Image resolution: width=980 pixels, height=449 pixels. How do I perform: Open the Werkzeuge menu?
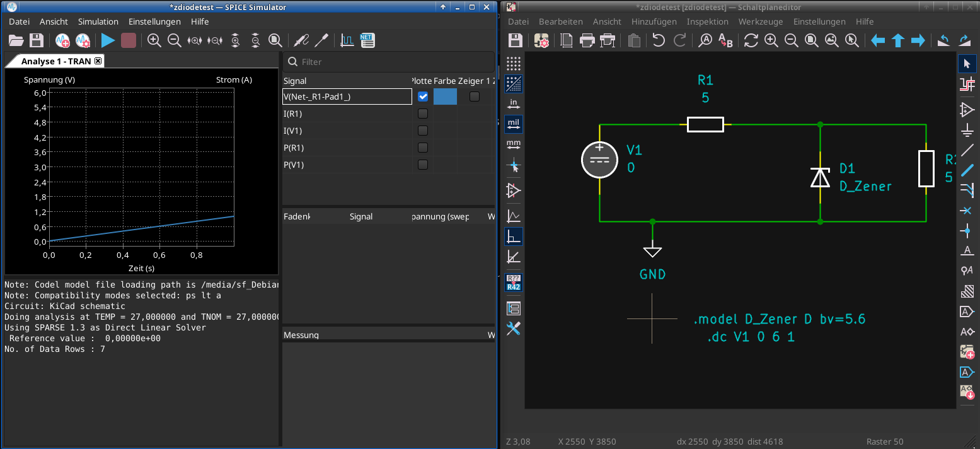[760, 21]
